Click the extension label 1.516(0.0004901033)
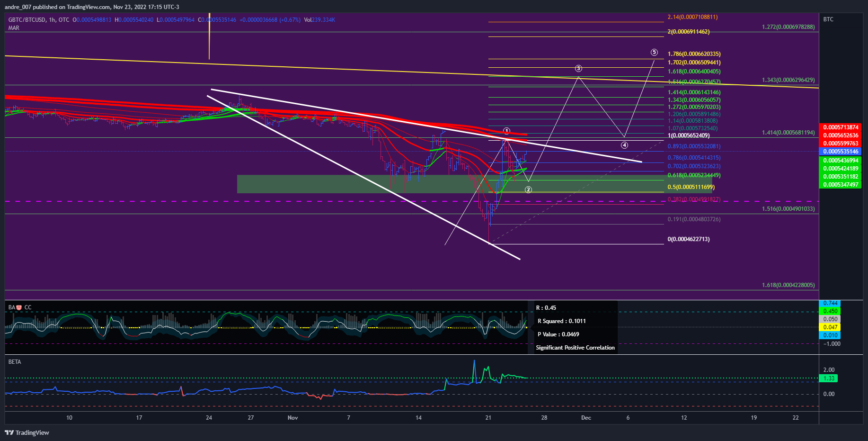This screenshot has width=868, height=441. 788,209
